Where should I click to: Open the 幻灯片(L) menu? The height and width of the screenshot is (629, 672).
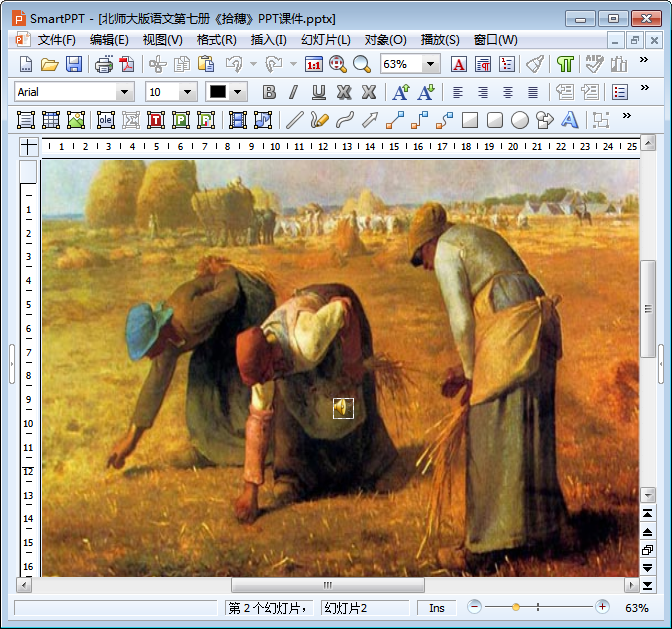tap(326, 40)
